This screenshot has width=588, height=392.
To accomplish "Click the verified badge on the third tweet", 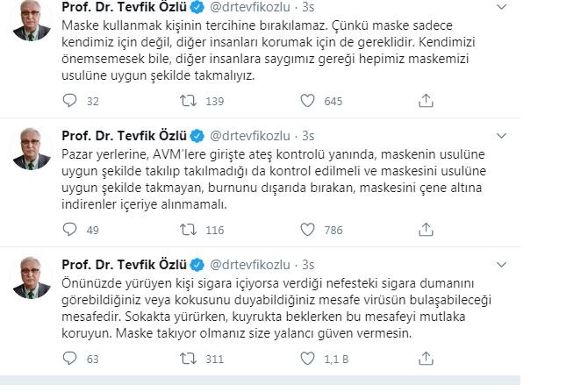I will [197, 265].
